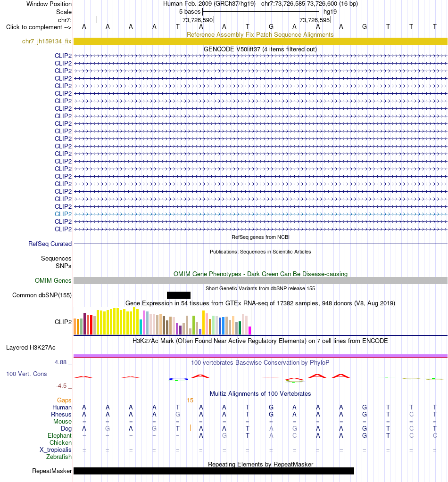Open 'Multiz Alignments of 100 Vertebrates' title
The width and height of the screenshot is (448, 482).
260,393
